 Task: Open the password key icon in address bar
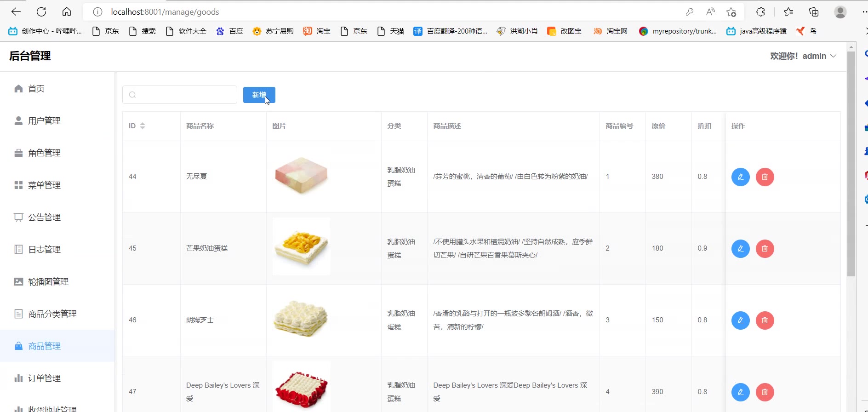689,12
